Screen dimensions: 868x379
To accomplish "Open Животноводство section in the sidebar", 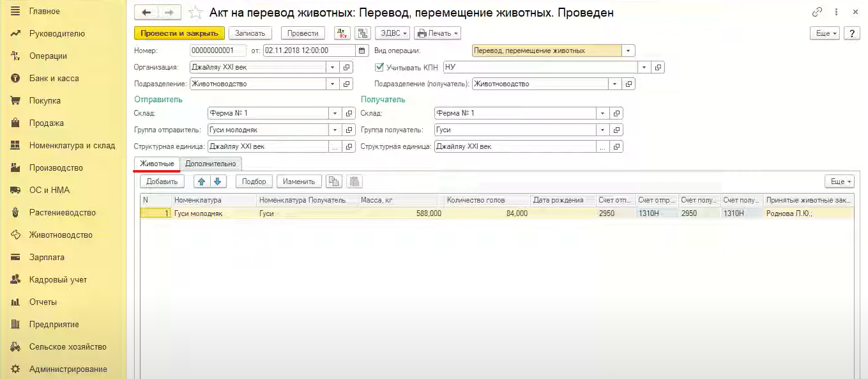I will 61,235.
